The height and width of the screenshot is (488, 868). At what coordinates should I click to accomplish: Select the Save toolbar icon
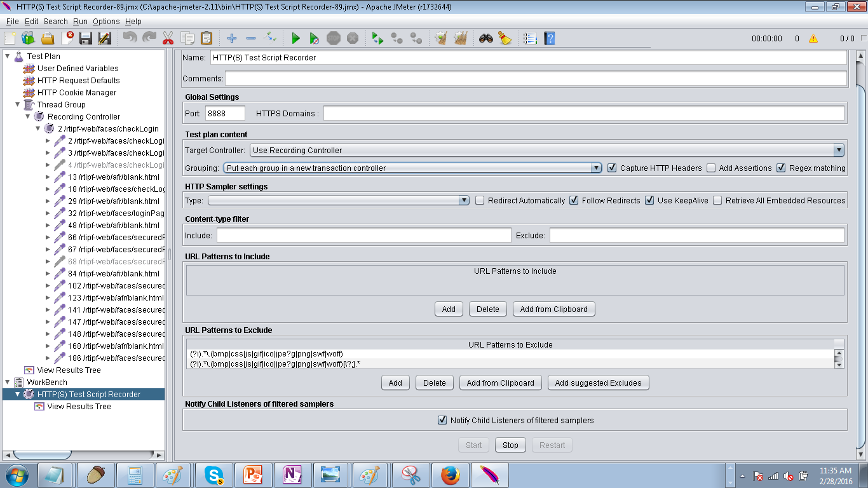(85, 38)
